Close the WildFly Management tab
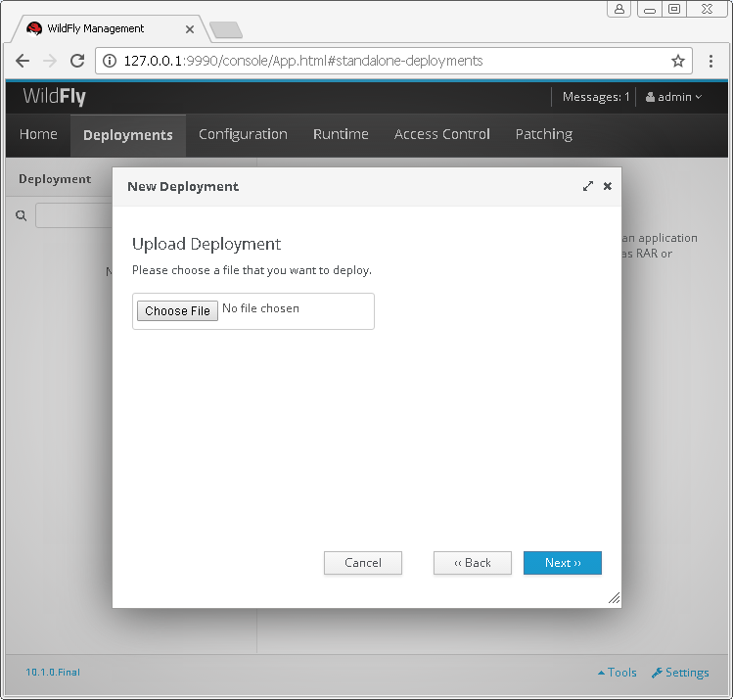This screenshot has height=700, width=733. click(x=189, y=29)
